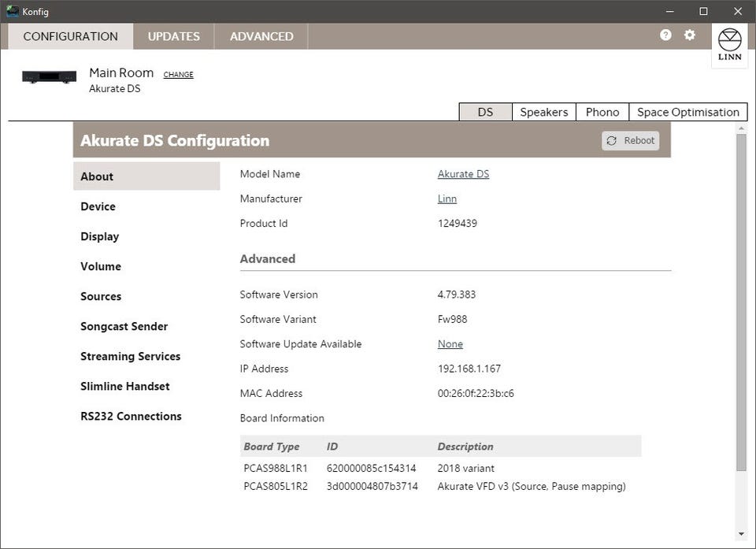Viewport: 756px width, 549px height.
Task: Select the Speakers tab
Action: tap(543, 112)
